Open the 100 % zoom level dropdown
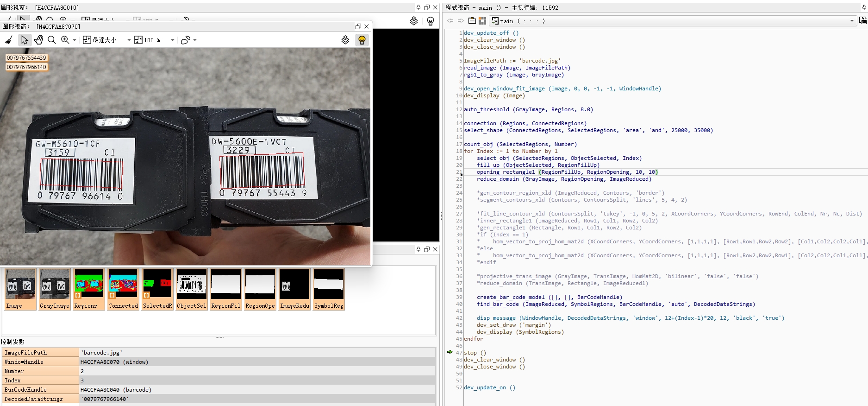Viewport: 868px width, 406px height. click(x=173, y=40)
